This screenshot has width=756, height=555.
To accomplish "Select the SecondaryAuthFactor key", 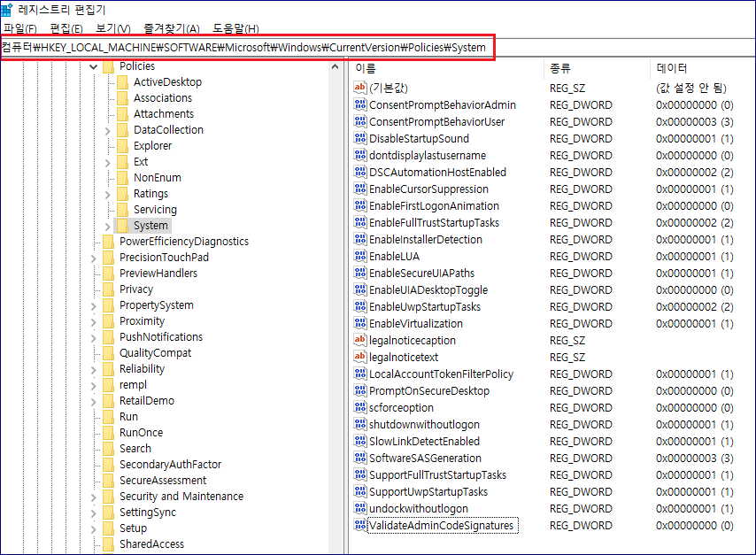I will (x=170, y=465).
